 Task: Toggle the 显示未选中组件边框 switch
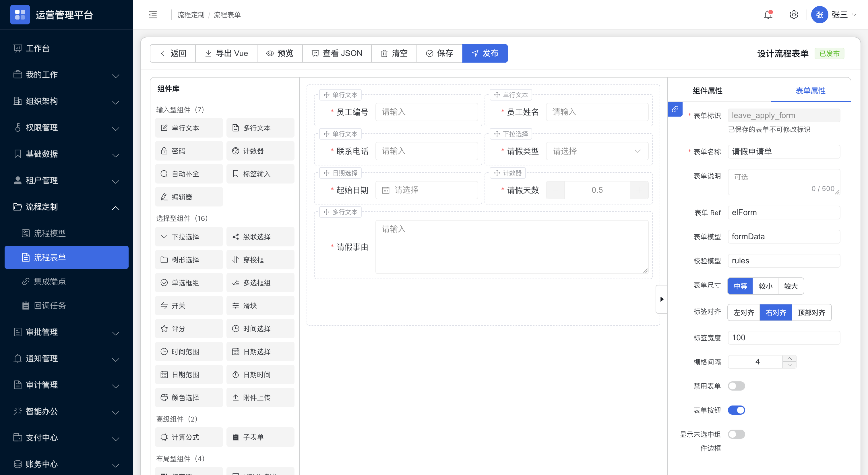point(736,434)
